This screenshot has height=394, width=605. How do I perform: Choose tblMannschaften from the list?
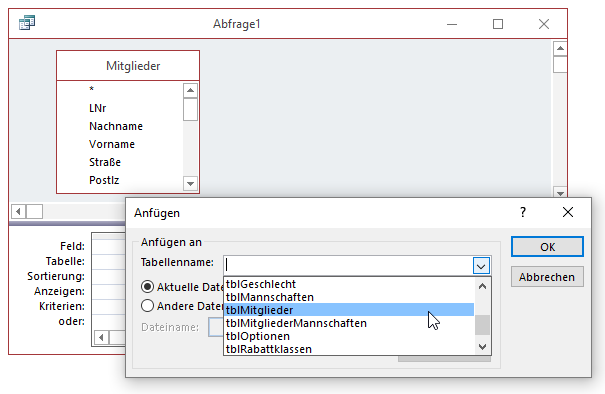(349, 297)
